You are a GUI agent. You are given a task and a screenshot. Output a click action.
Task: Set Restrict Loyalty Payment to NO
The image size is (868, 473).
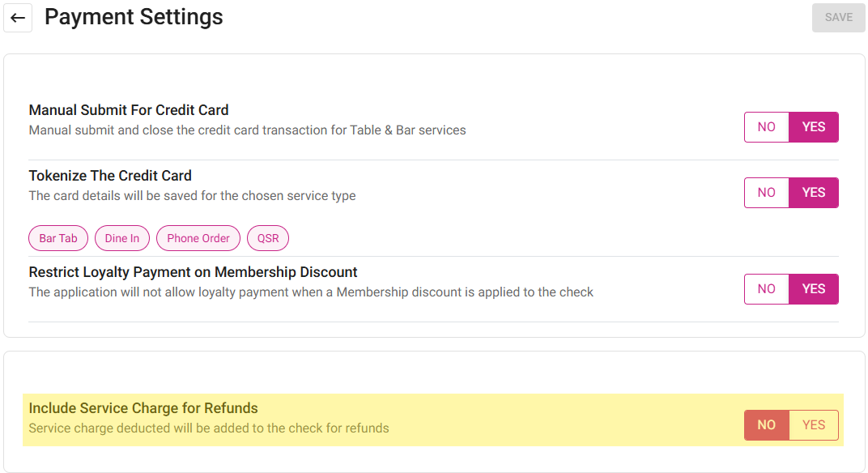pos(766,289)
